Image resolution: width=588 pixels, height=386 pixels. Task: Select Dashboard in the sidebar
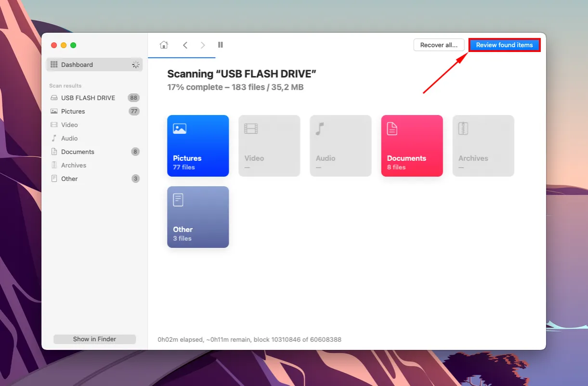77,64
